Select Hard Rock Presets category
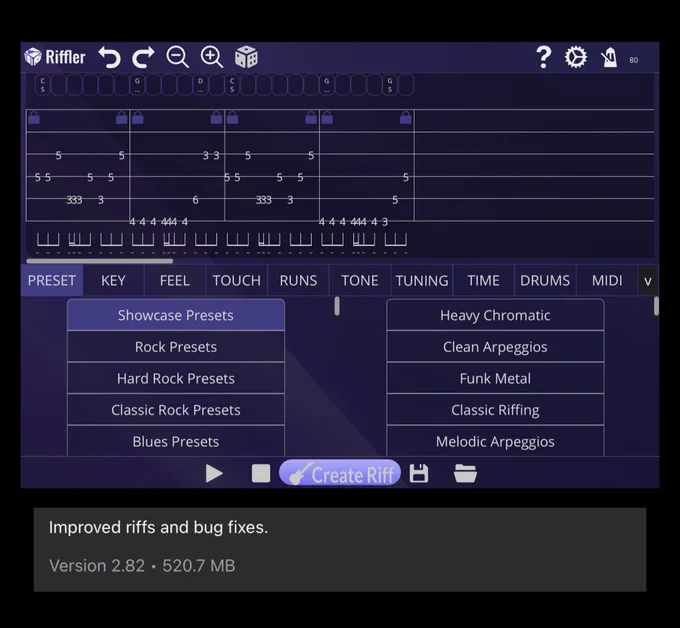 pyautogui.click(x=176, y=379)
